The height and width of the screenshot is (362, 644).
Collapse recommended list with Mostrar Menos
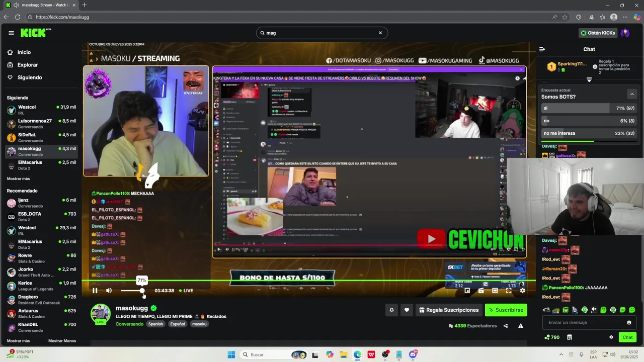62,341
